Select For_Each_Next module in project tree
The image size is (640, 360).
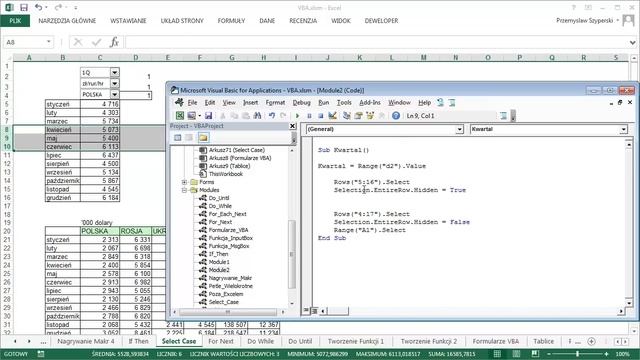point(227,214)
